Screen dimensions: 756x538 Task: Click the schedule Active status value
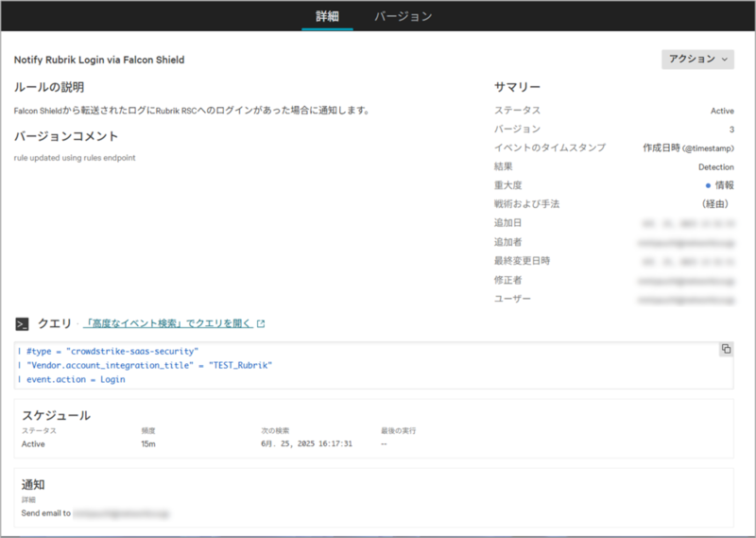tap(33, 443)
